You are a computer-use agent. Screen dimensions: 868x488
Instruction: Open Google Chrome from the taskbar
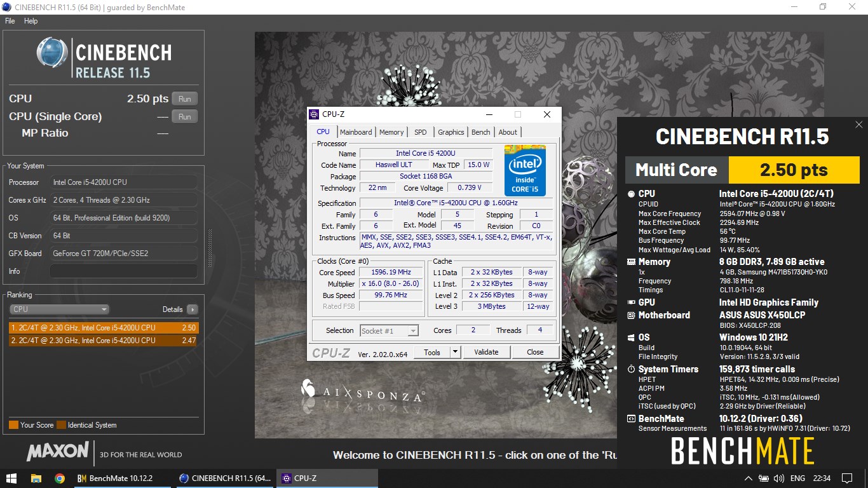click(60, 478)
